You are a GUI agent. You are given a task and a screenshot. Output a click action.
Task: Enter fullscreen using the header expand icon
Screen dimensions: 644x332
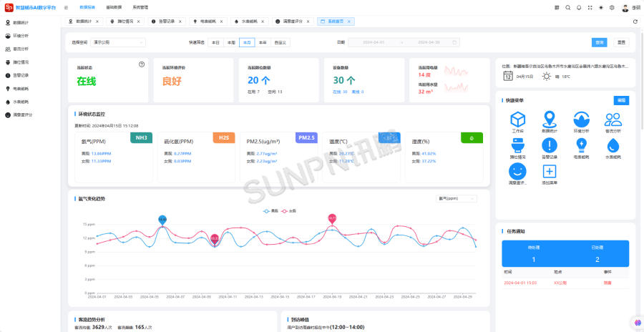pos(590,7)
